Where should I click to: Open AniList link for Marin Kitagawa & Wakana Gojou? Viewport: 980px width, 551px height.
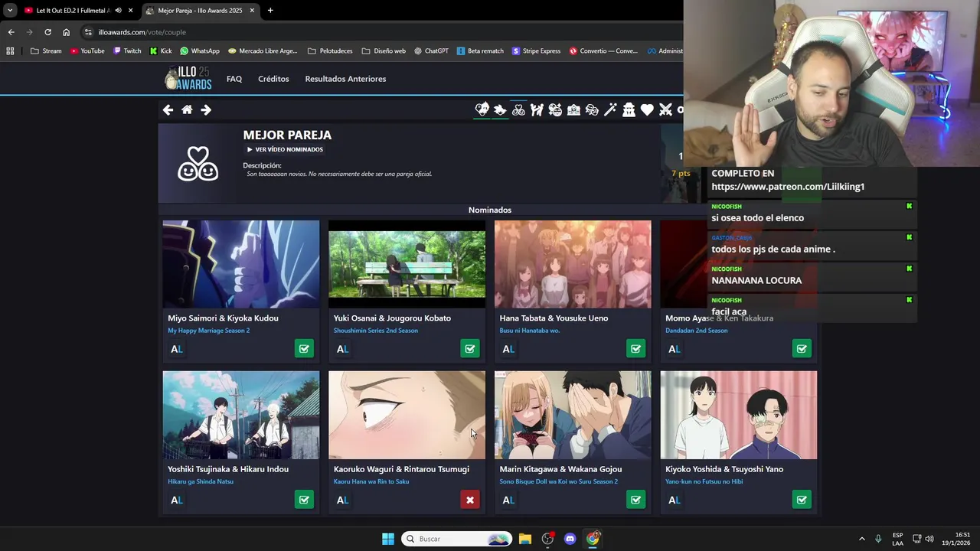point(508,500)
